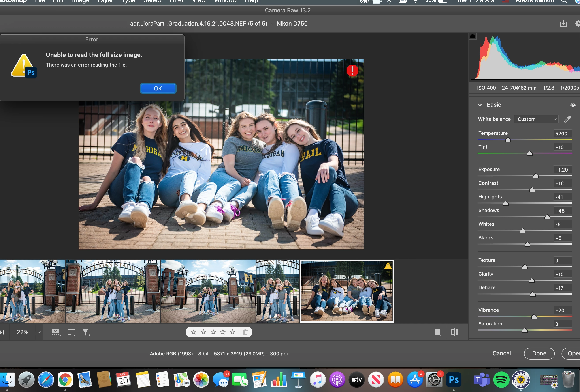Screen dimensions: 580x392
Task: Click the red error badge on preview
Action: (352, 71)
